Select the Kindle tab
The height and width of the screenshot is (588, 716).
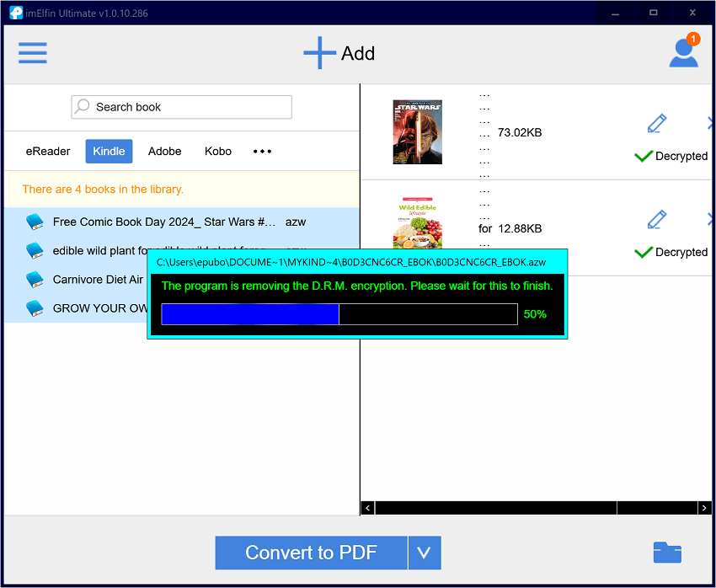(110, 151)
